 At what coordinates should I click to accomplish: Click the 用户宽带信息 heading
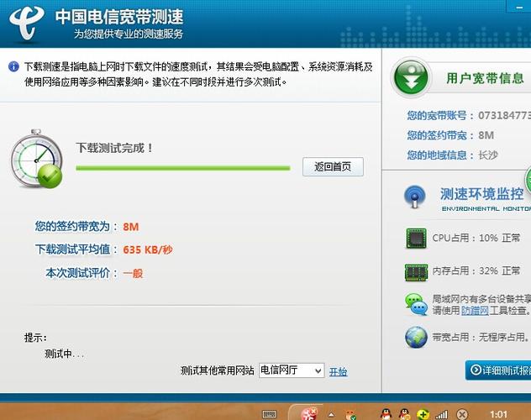point(485,78)
